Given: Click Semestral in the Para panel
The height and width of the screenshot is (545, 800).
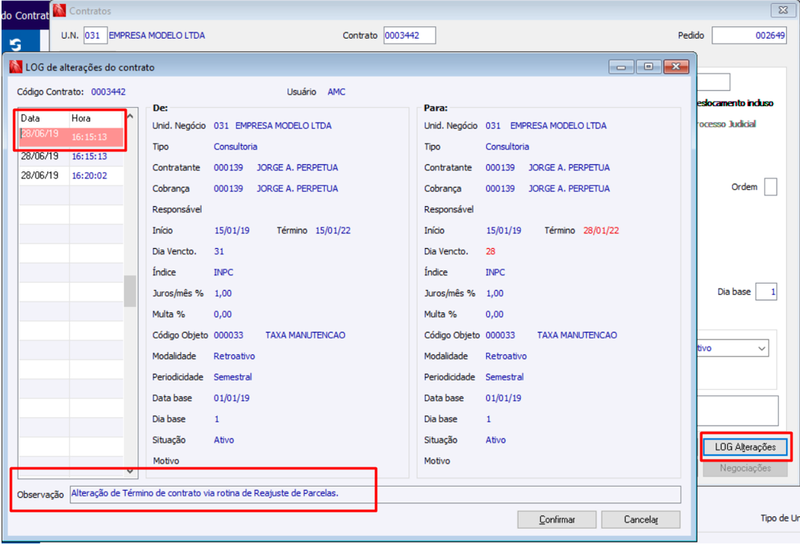Looking at the screenshot, I should pos(505,377).
